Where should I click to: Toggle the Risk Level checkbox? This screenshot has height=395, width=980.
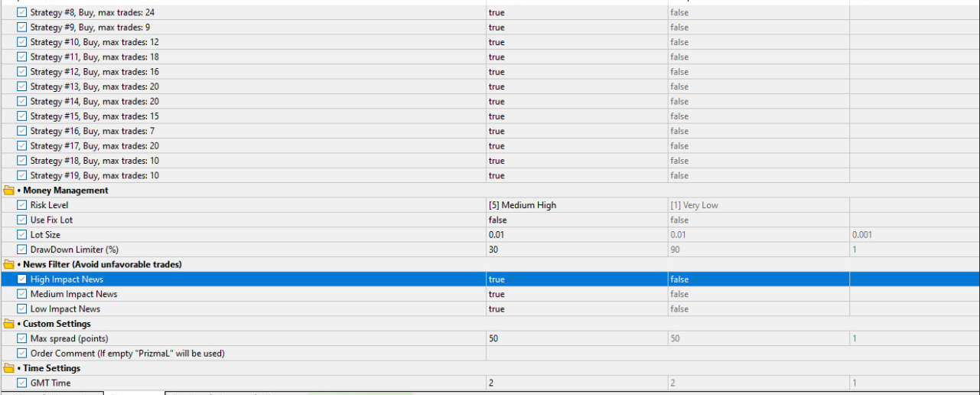[x=21, y=205]
